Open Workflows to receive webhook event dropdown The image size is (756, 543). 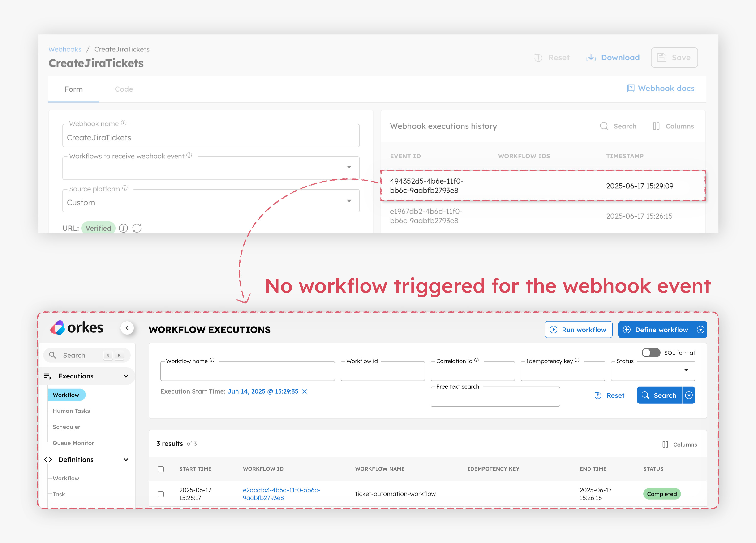click(349, 167)
